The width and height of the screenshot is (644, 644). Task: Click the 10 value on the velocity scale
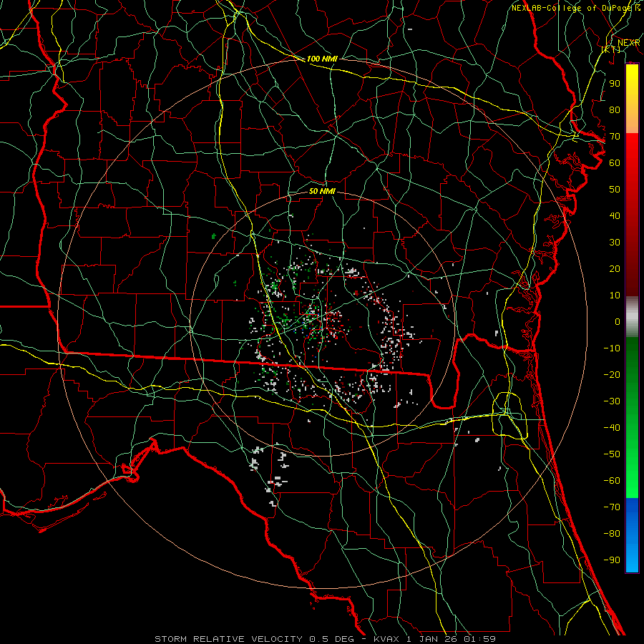point(615,296)
